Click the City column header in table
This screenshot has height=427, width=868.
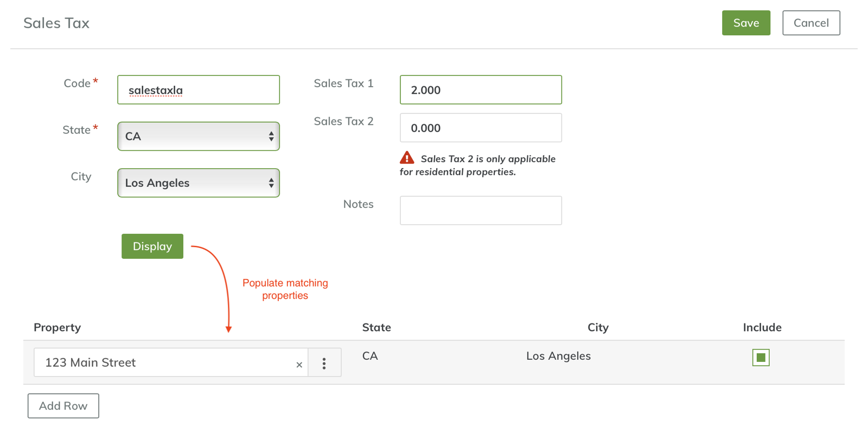point(598,328)
